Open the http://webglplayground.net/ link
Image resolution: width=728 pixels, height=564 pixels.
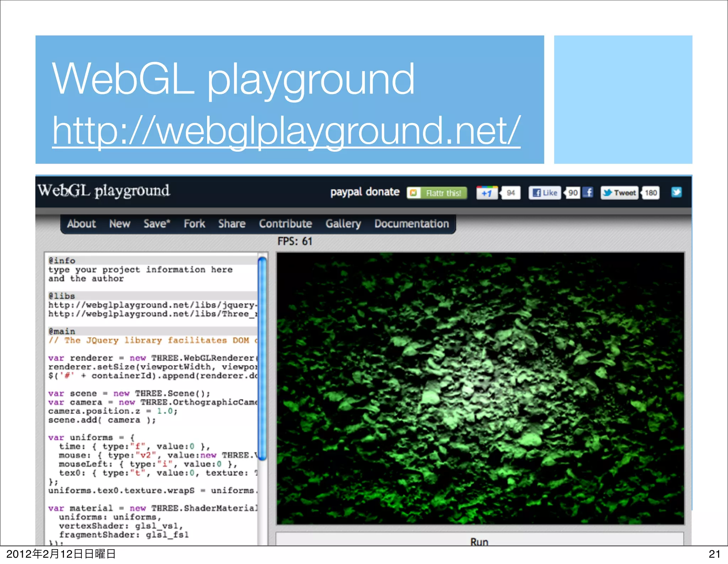click(287, 131)
